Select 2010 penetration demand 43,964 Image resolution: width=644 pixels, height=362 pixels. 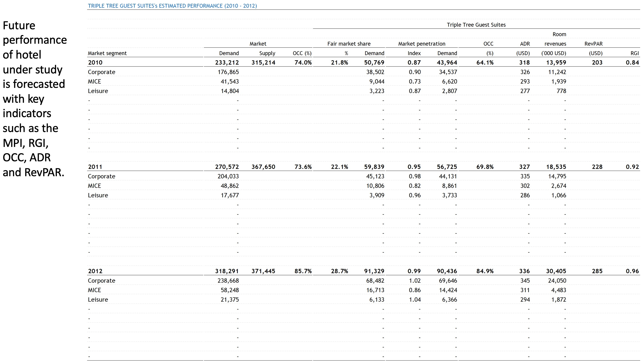(447, 63)
